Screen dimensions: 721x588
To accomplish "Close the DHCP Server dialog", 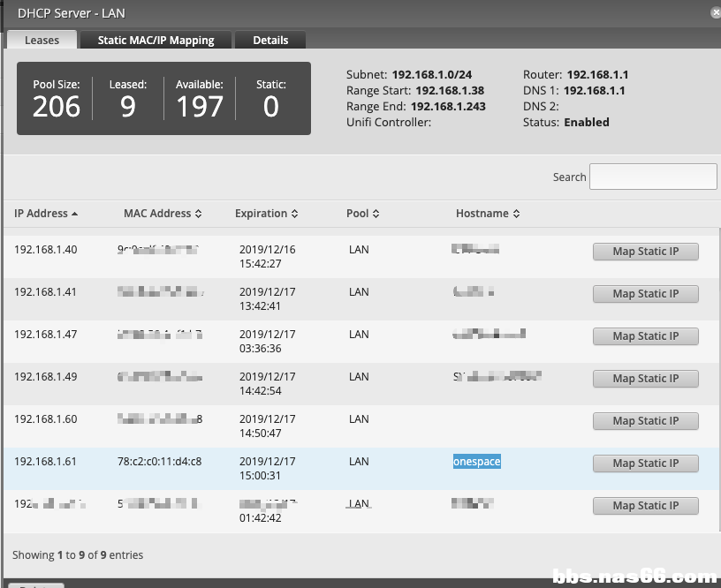I will point(716,13).
